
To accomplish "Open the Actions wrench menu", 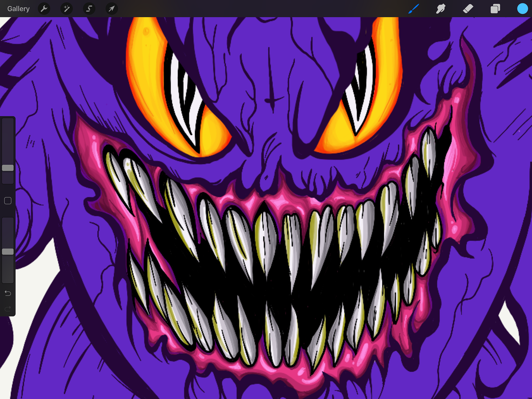I will 44,9.
